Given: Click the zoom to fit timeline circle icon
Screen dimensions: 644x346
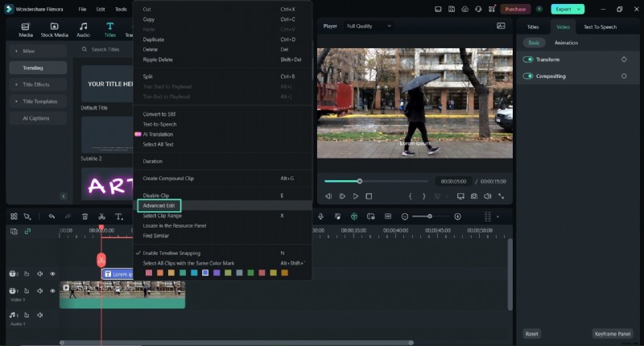Looking at the screenshot, I should [x=457, y=216].
